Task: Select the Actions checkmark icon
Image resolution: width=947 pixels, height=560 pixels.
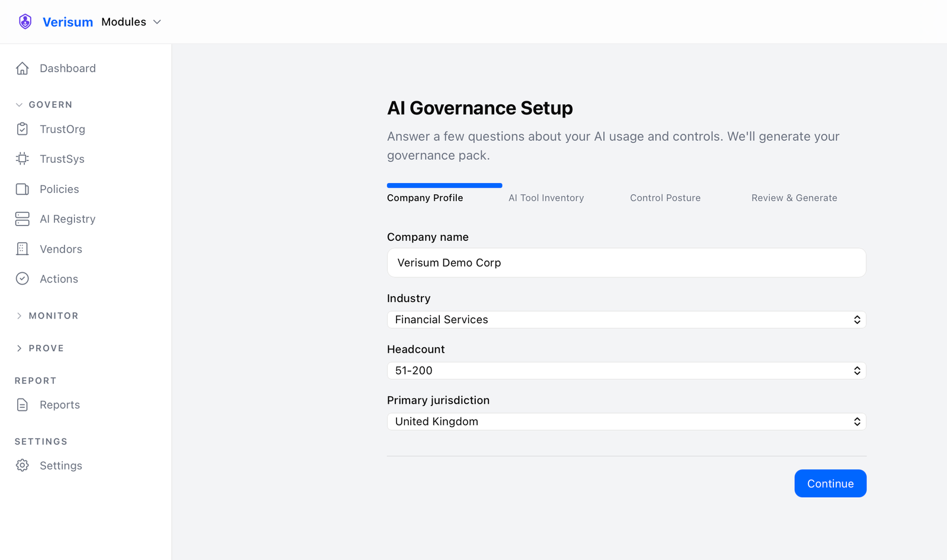Action: [x=22, y=278]
